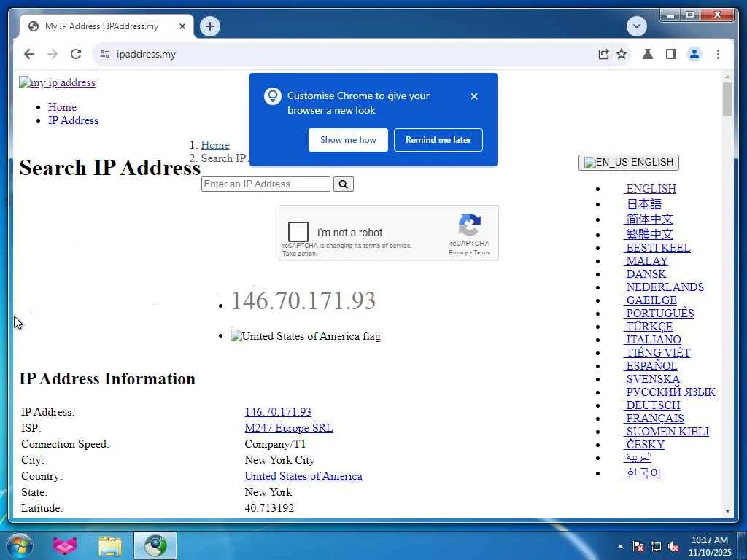Close the My IP Address tab
The height and width of the screenshot is (560, 747).
point(182,26)
